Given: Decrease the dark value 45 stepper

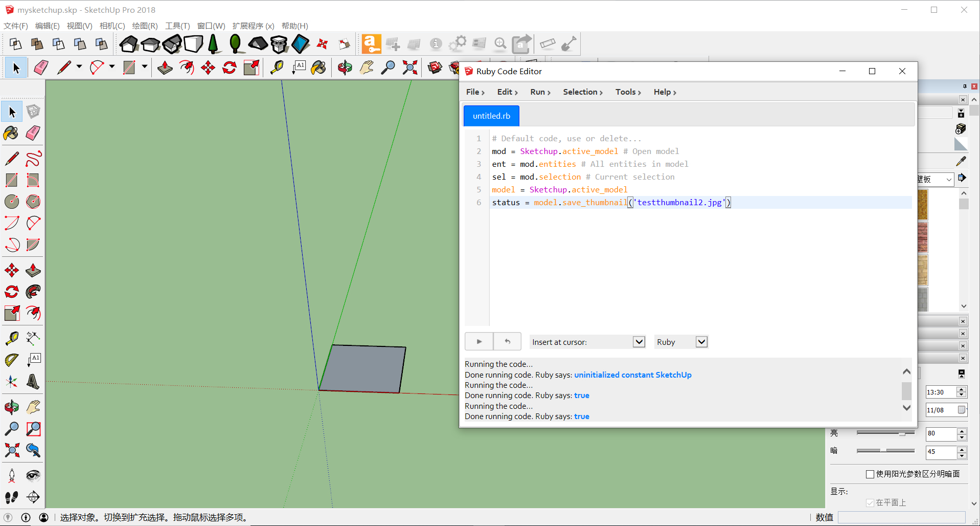Looking at the screenshot, I should point(962,455).
